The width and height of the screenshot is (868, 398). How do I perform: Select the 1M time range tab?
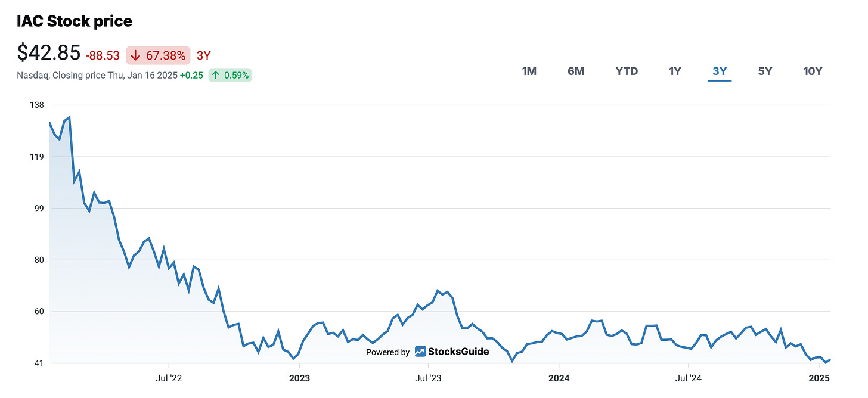click(529, 71)
